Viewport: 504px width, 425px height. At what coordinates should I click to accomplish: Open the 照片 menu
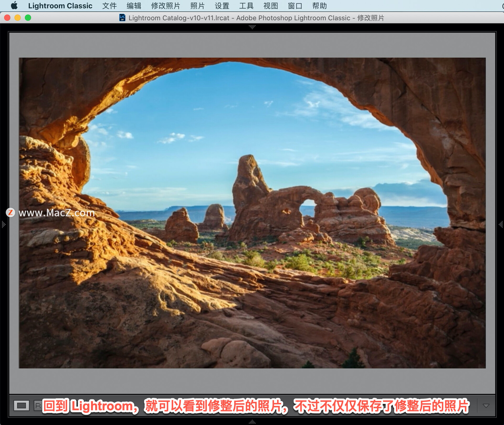point(197,6)
